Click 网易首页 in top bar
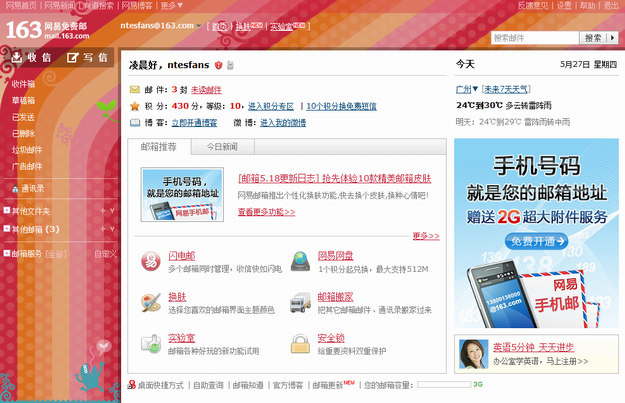625x403 pixels. click(21, 5)
